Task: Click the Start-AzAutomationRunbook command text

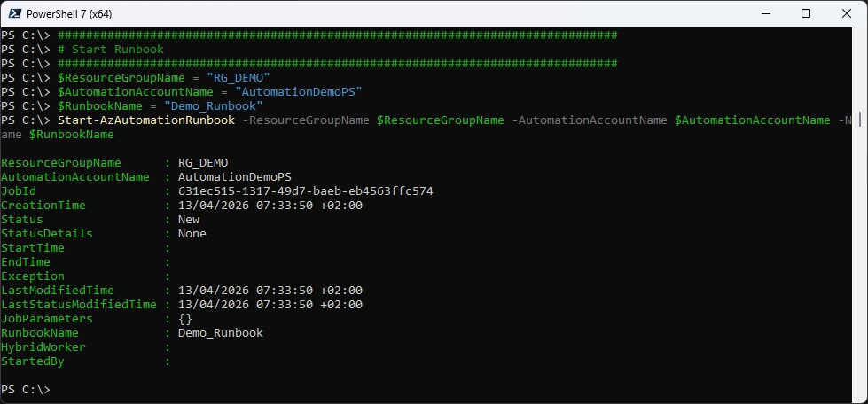Action: point(146,120)
